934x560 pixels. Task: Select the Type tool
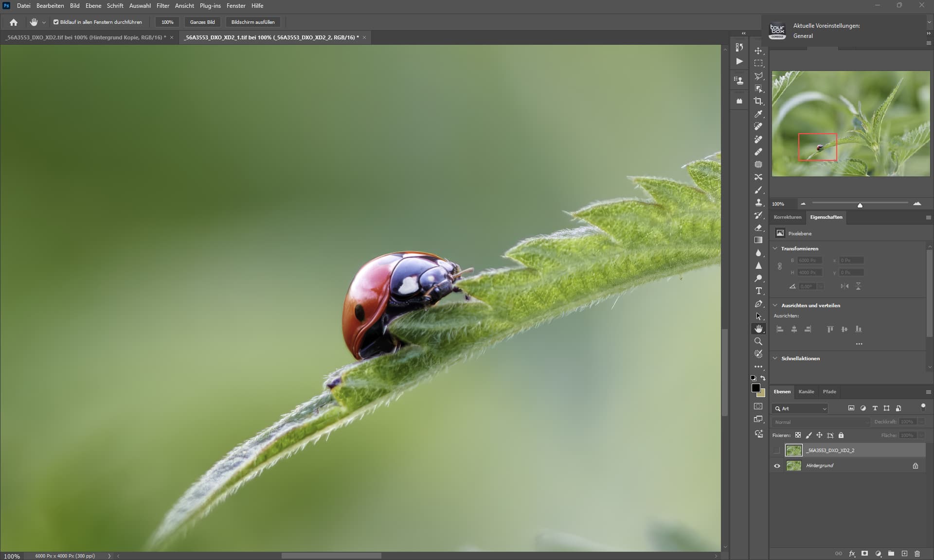758,291
